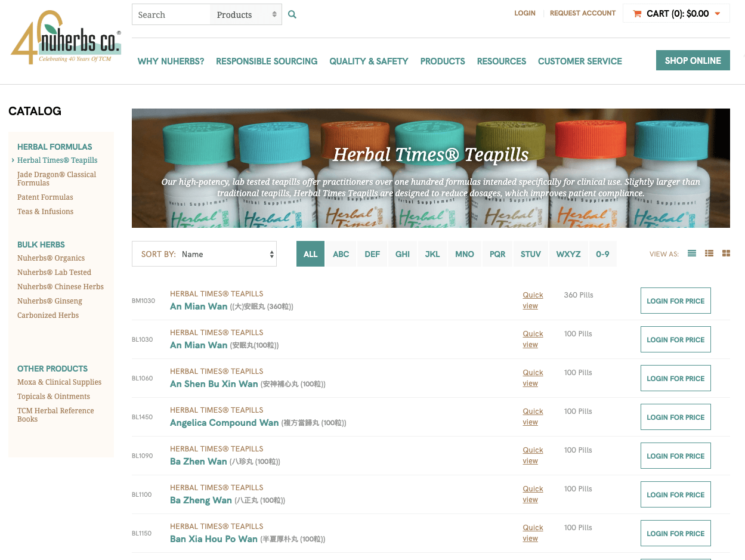Open Quick view for Angelica Compound Wan
The image size is (745, 560).
[533, 417]
